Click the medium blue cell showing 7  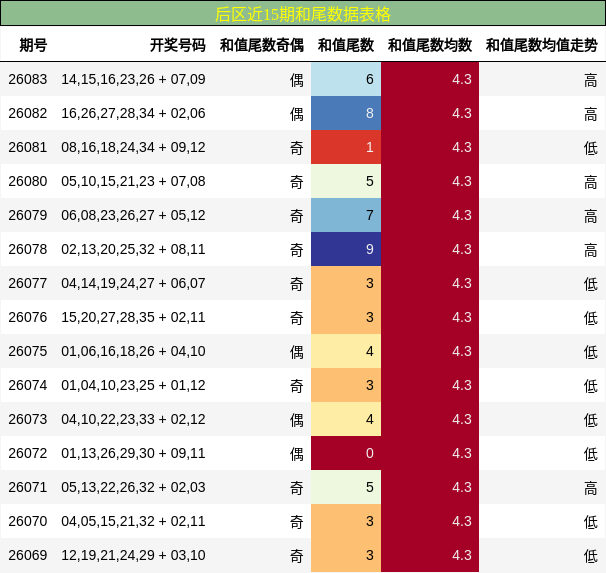pyautogui.click(x=346, y=215)
